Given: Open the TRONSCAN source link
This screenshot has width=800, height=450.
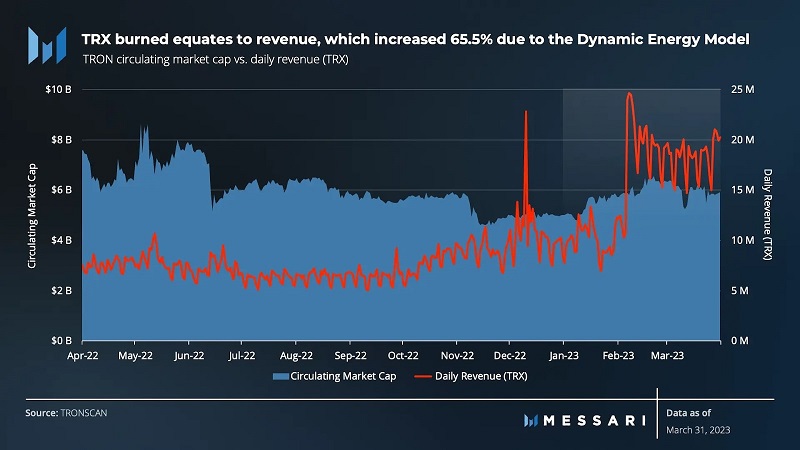Looking at the screenshot, I should [83, 412].
